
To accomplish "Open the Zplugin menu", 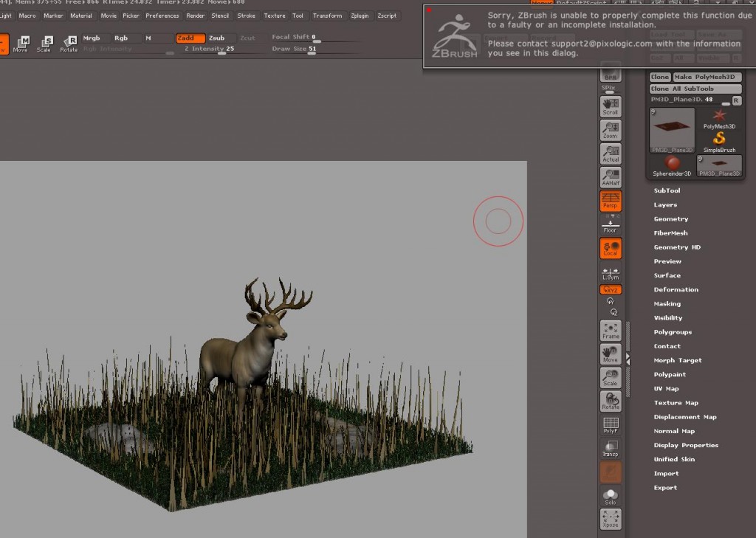I will (x=360, y=15).
